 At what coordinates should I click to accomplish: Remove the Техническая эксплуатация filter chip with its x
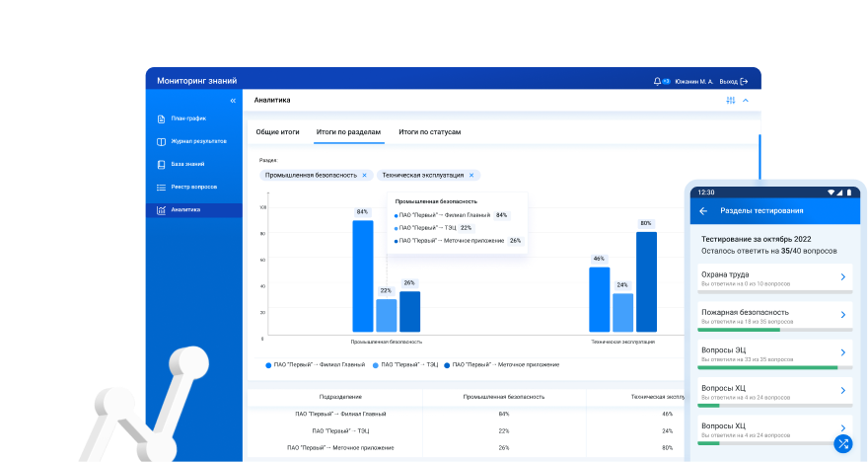coord(471,175)
